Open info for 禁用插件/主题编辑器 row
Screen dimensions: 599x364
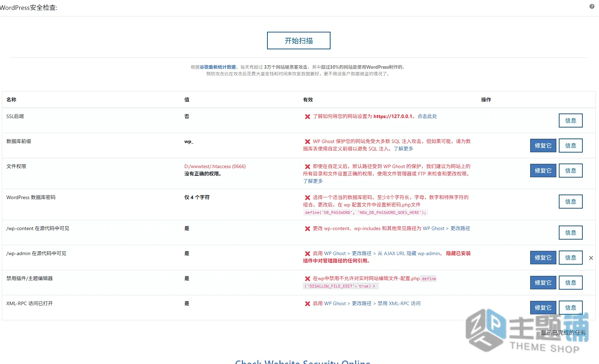pos(571,283)
